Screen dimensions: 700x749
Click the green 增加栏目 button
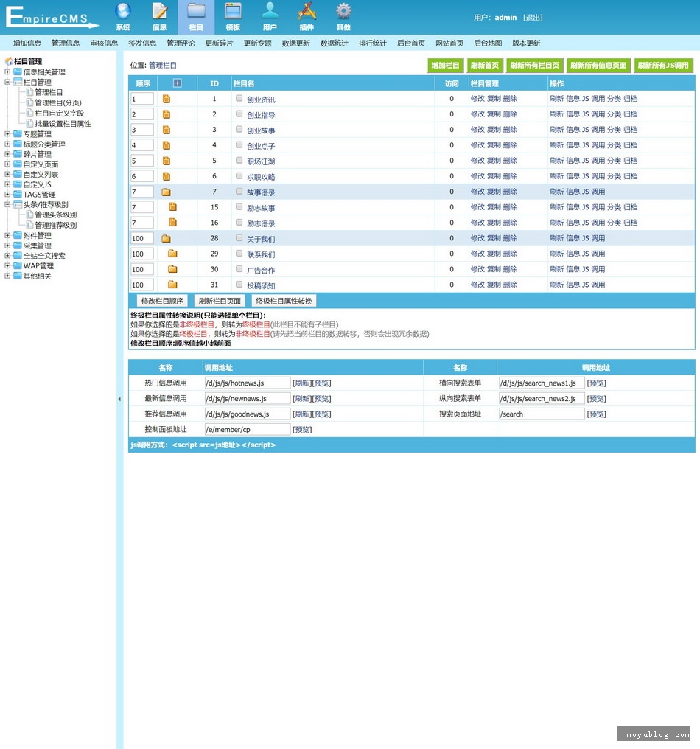pos(446,66)
